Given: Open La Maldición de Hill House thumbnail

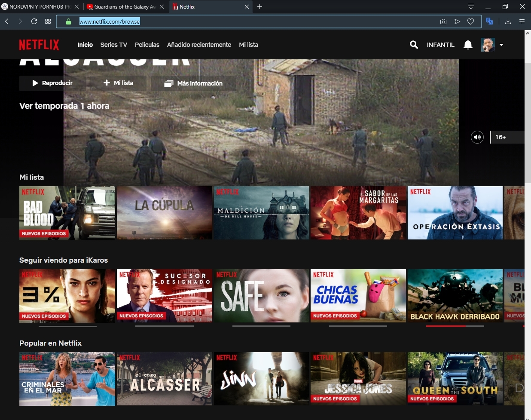Looking at the screenshot, I should (261, 213).
